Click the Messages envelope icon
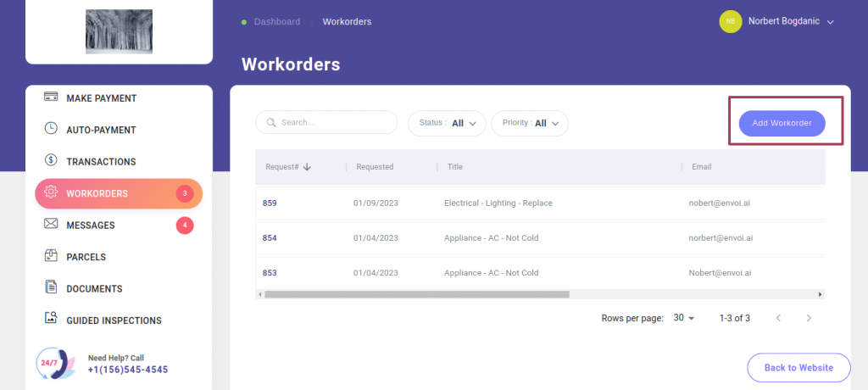Image resolution: width=868 pixels, height=390 pixels. [x=51, y=225]
